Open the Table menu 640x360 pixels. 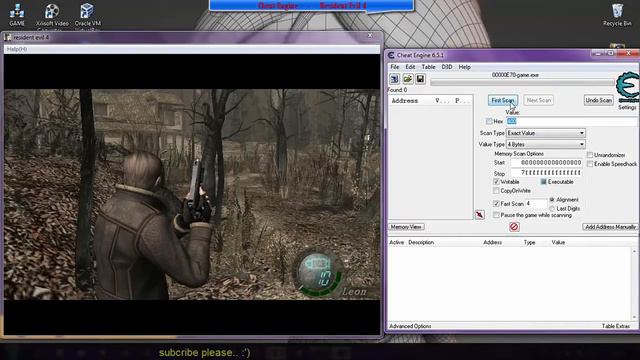click(428, 67)
